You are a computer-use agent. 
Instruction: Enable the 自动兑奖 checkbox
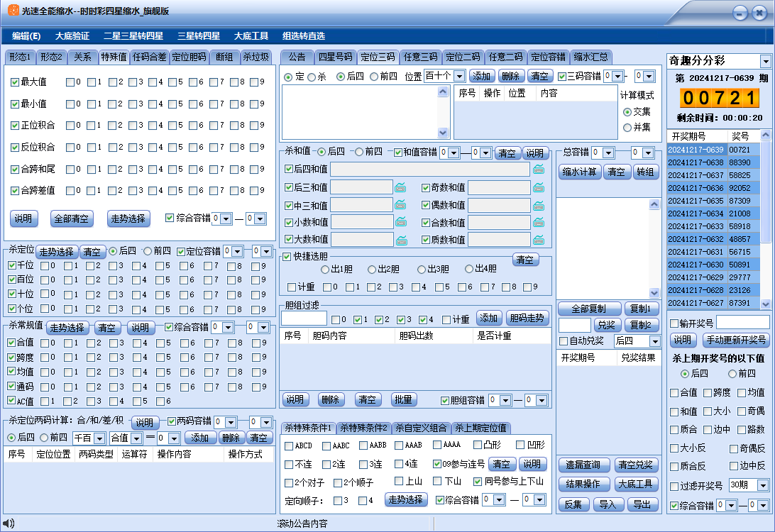tap(564, 341)
